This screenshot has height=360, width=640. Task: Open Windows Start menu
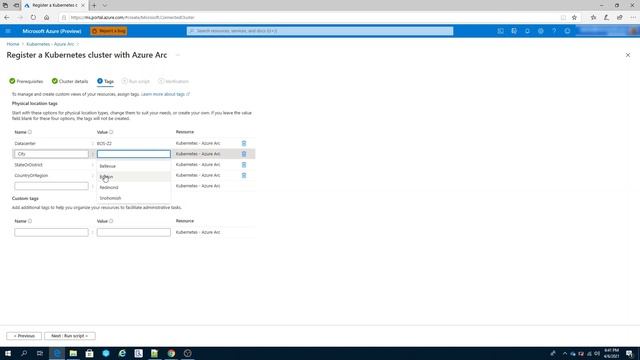tap(8, 353)
